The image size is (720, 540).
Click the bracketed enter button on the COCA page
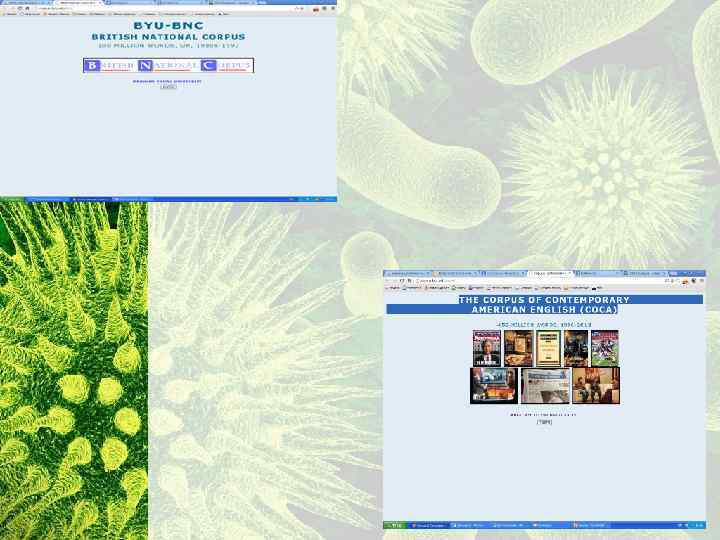pos(545,422)
